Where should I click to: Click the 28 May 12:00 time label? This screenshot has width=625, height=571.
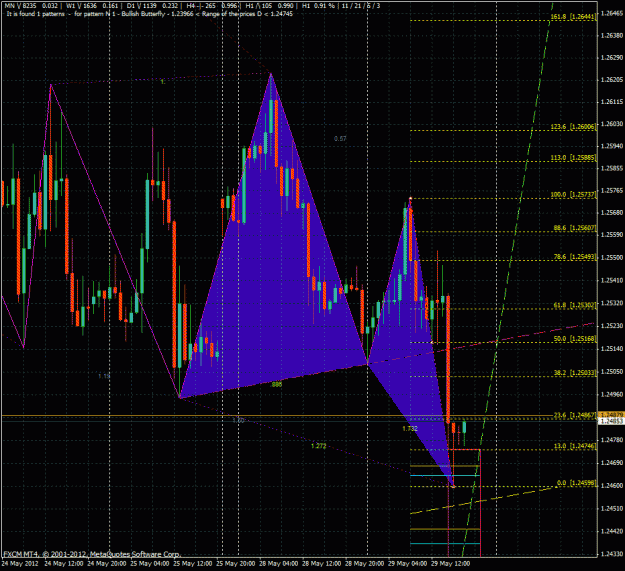tap(322, 563)
